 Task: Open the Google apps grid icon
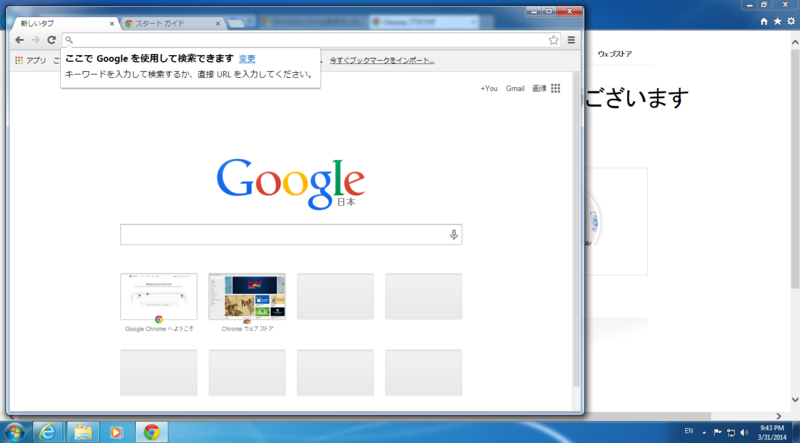[x=556, y=88]
